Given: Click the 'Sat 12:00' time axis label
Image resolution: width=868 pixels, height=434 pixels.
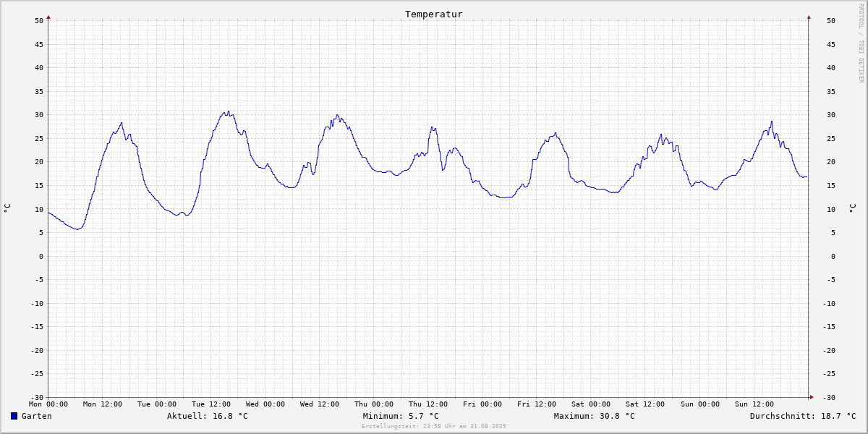Looking at the screenshot, I should (645, 404).
